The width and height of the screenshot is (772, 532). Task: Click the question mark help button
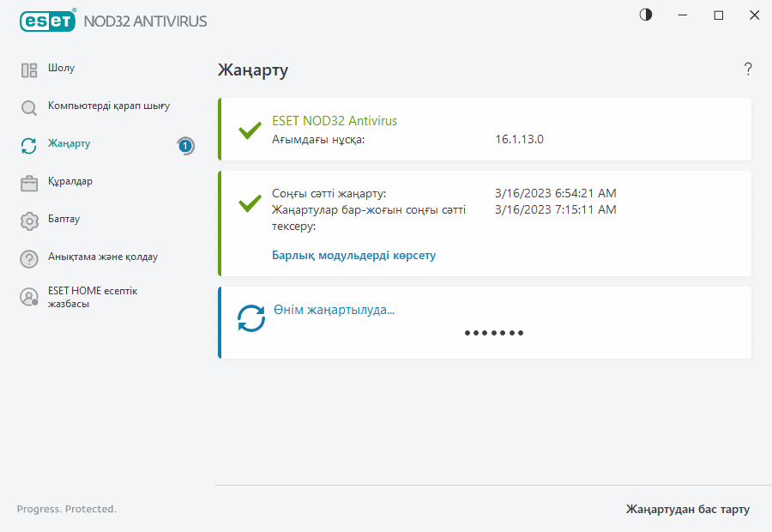click(748, 70)
